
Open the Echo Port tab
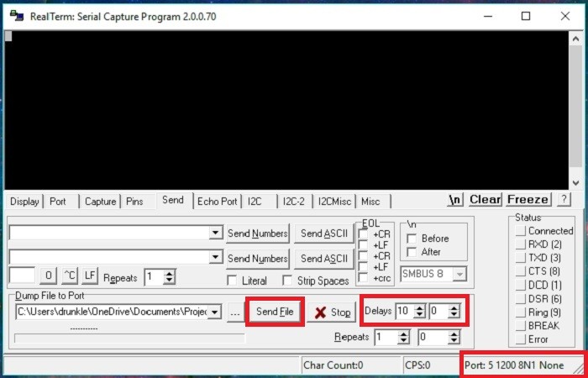[x=217, y=202]
